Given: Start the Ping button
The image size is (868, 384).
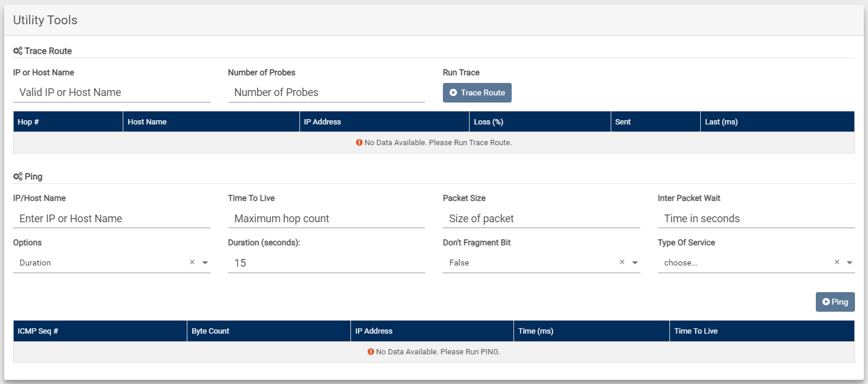Looking at the screenshot, I should tap(835, 302).
